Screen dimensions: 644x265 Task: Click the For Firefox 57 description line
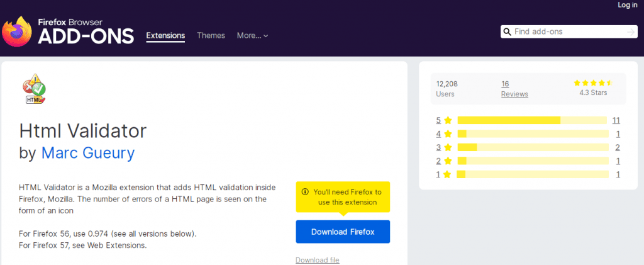82,245
